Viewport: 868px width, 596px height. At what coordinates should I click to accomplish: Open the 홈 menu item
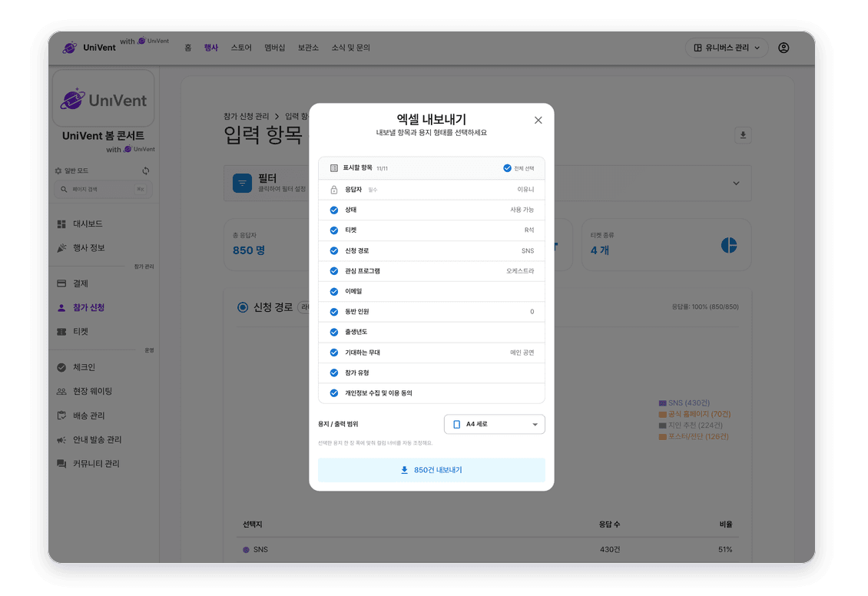point(187,48)
